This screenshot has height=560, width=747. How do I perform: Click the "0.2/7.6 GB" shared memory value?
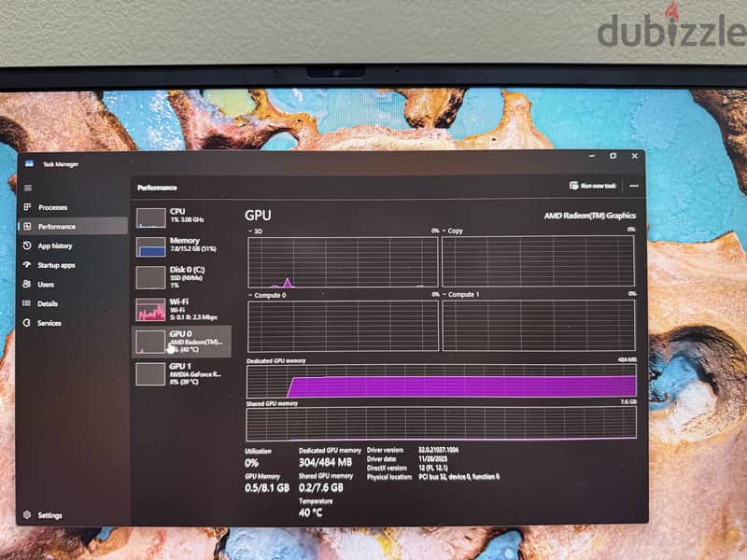pyautogui.click(x=321, y=487)
